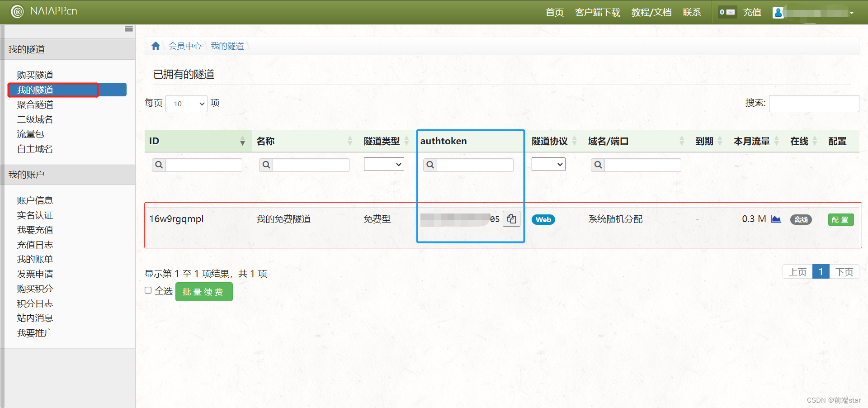Open 实名认证 in the sidebar
This screenshot has width=868, height=408.
[x=35, y=215]
